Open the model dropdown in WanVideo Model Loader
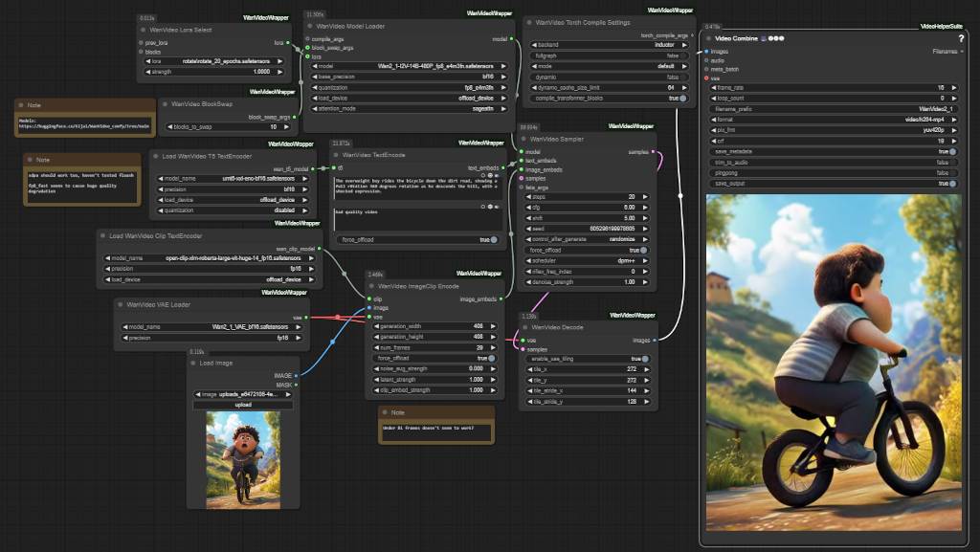Image resolution: width=980 pixels, height=552 pixels. [x=409, y=66]
